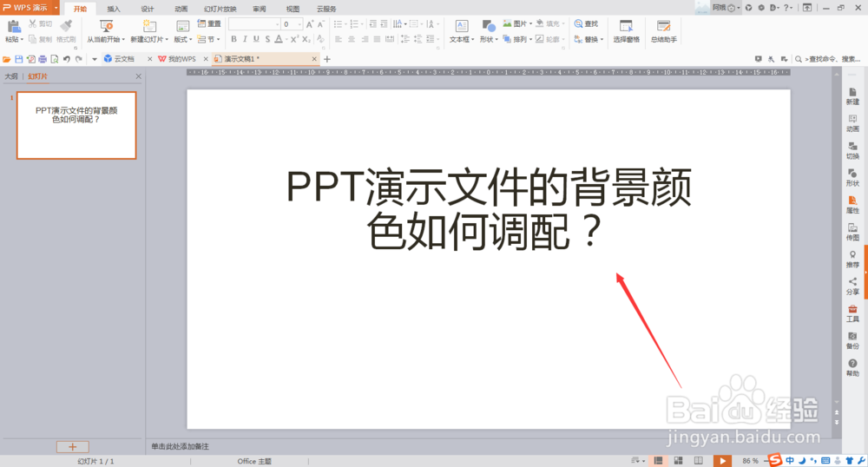868x467 pixels.
Task: Switch to Reading view in status bar
Action: tap(699, 460)
